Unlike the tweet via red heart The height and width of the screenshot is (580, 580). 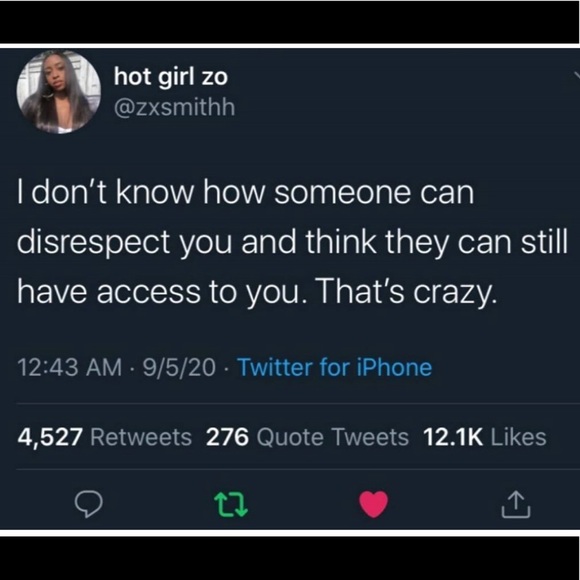click(374, 504)
